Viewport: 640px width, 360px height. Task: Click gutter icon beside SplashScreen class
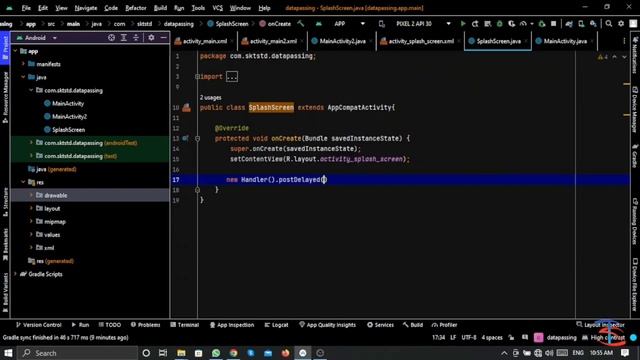tap(187, 108)
